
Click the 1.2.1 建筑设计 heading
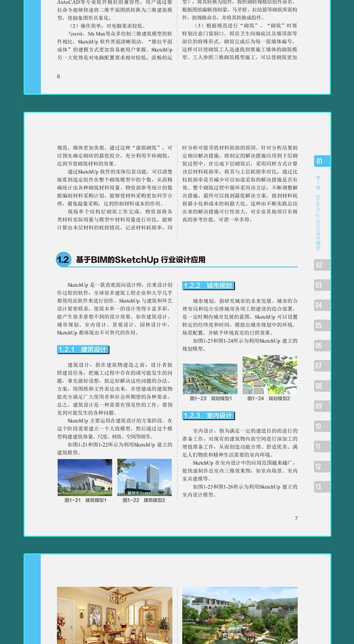coord(83,350)
